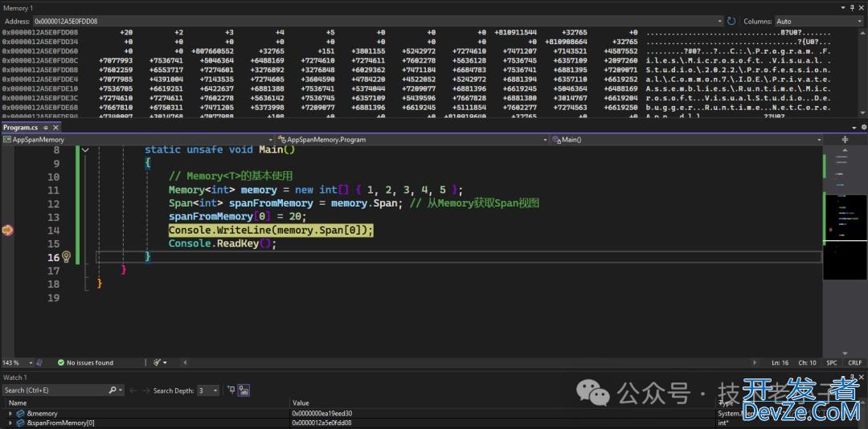Click the Watch search next arrow

146,390
